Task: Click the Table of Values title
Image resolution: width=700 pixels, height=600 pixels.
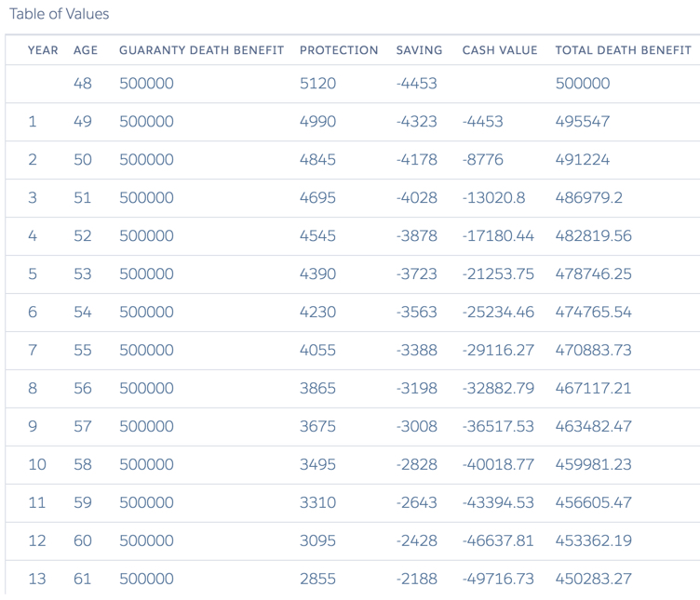Action: pos(59,14)
